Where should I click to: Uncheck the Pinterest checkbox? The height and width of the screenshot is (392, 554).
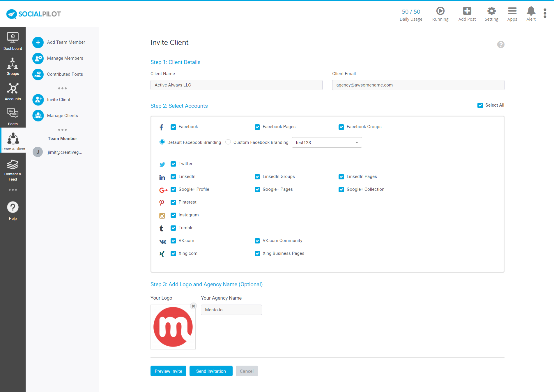[173, 202]
